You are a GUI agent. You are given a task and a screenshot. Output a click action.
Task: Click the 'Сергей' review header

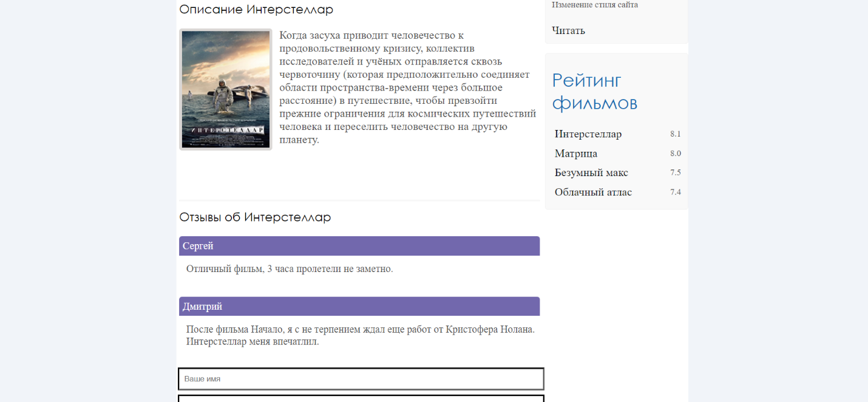359,246
